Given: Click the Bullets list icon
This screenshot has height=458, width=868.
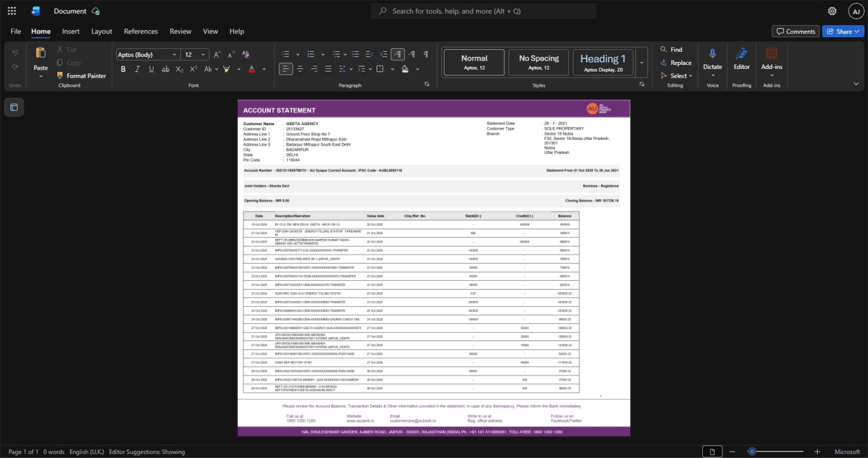Looking at the screenshot, I should click(286, 55).
